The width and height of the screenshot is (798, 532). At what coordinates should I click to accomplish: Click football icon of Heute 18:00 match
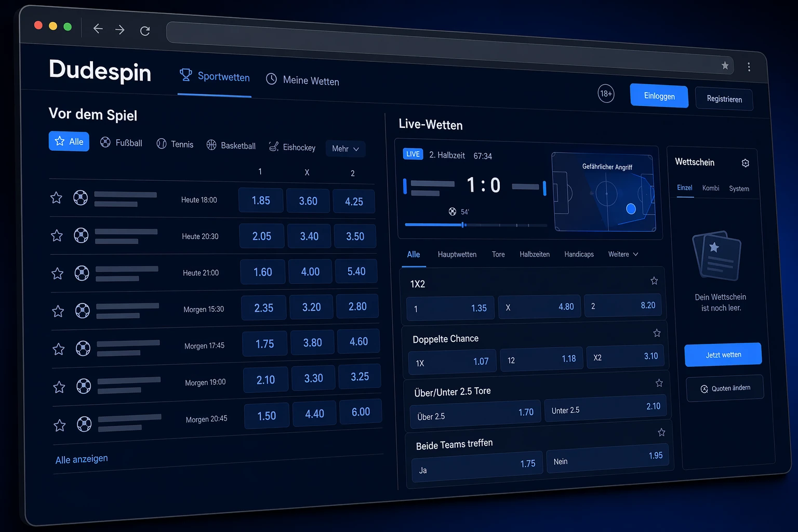pyautogui.click(x=81, y=197)
